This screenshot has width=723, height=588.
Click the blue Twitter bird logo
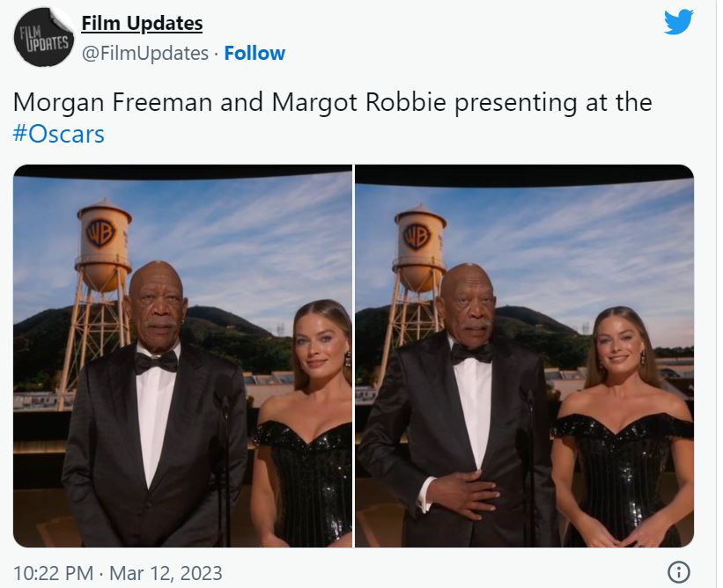678,22
